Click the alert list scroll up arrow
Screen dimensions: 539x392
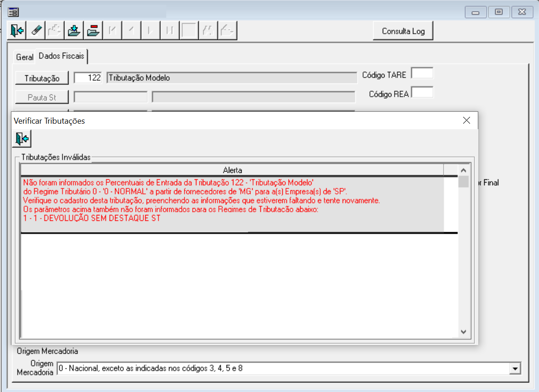463,170
